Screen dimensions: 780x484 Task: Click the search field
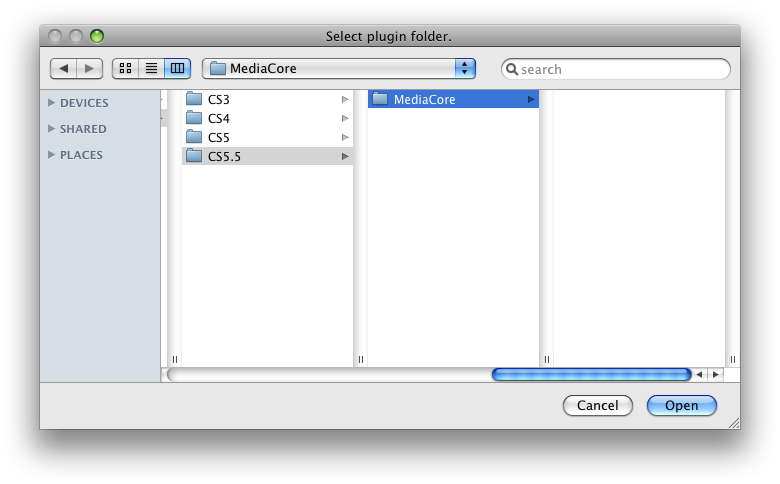click(622, 69)
